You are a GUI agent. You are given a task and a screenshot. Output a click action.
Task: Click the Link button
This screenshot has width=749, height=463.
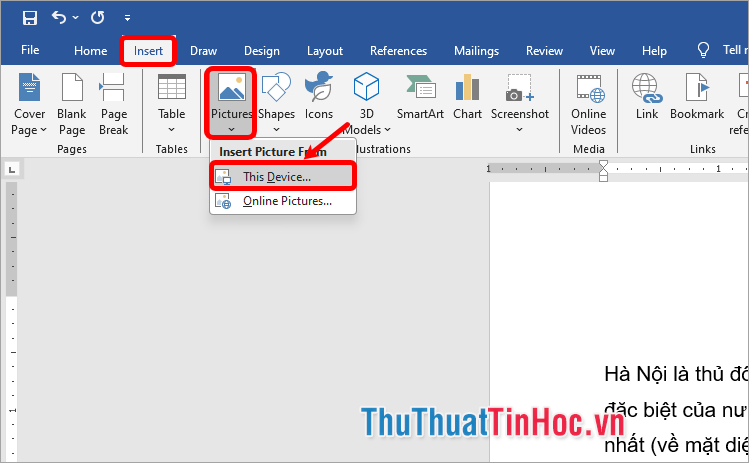pos(647,96)
